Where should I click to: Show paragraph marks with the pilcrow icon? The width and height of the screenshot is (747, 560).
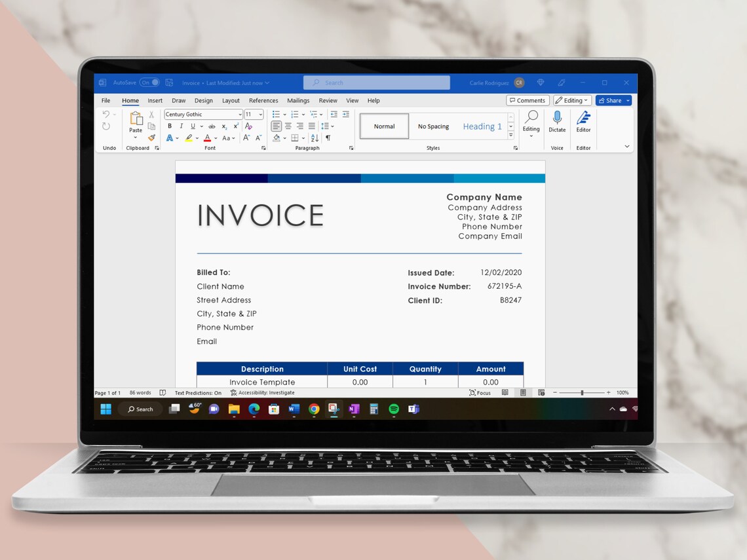328,138
